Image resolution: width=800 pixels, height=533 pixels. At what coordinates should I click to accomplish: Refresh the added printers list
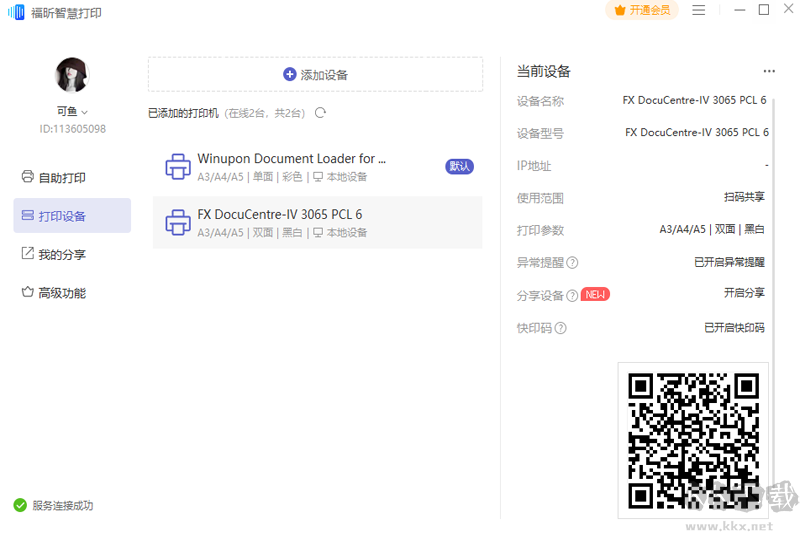coord(320,113)
